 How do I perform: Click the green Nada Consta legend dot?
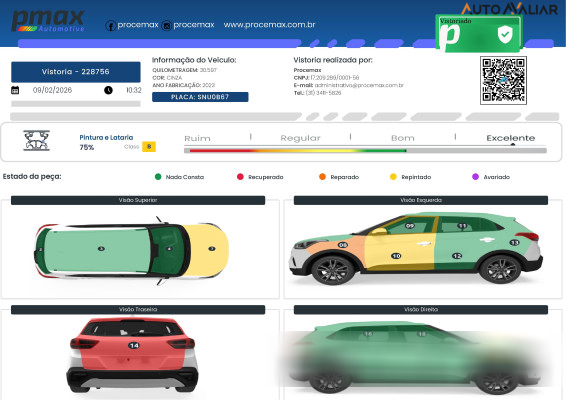(x=158, y=177)
